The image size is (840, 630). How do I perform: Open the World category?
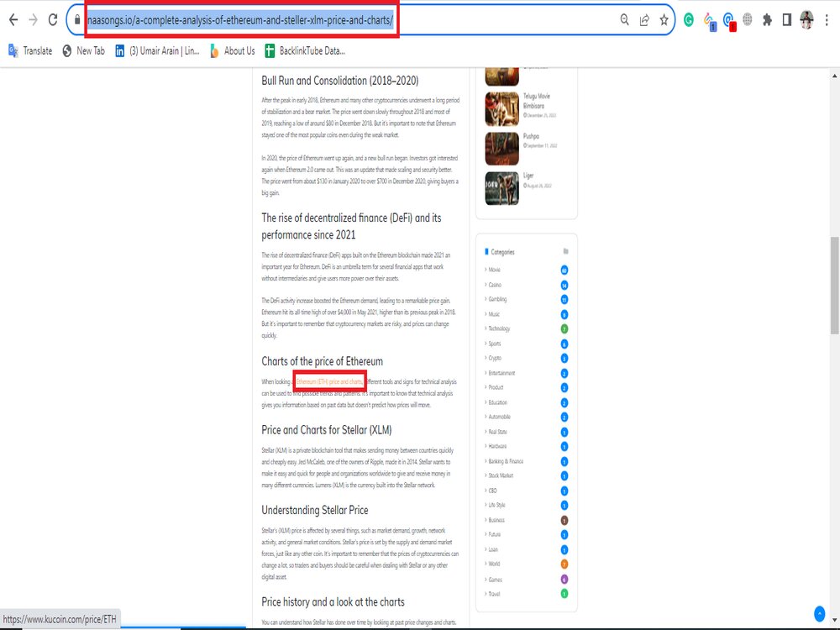pyautogui.click(x=494, y=564)
